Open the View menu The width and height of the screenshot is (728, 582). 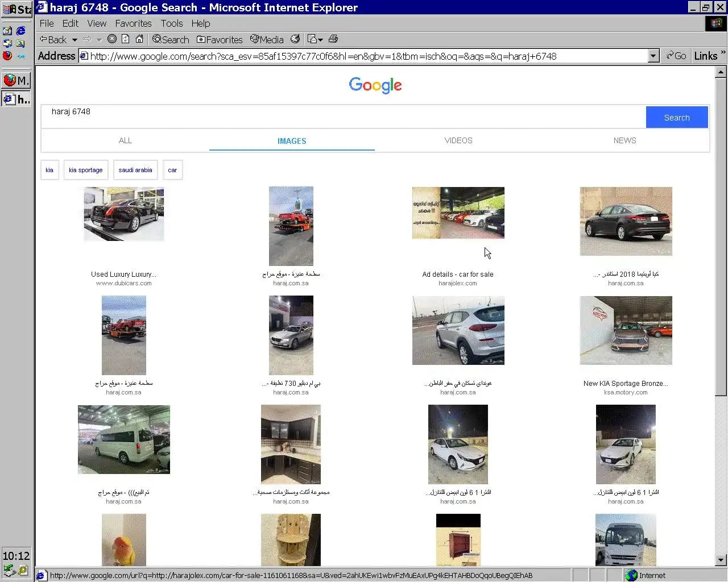[x=97, y=23]
